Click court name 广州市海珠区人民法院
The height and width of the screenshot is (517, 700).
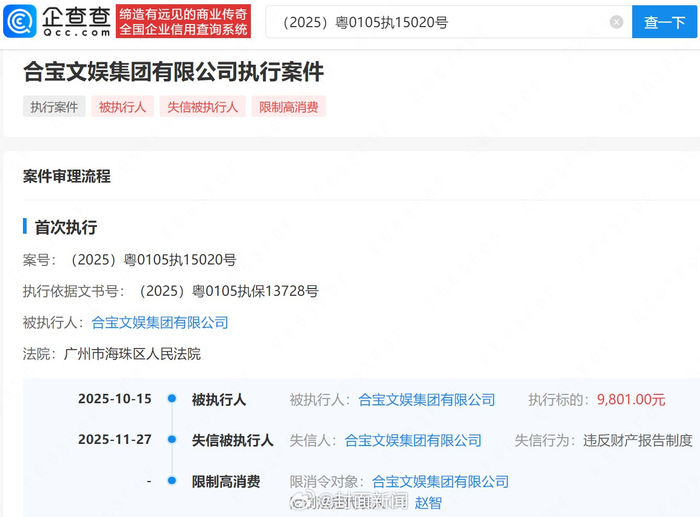132,354
